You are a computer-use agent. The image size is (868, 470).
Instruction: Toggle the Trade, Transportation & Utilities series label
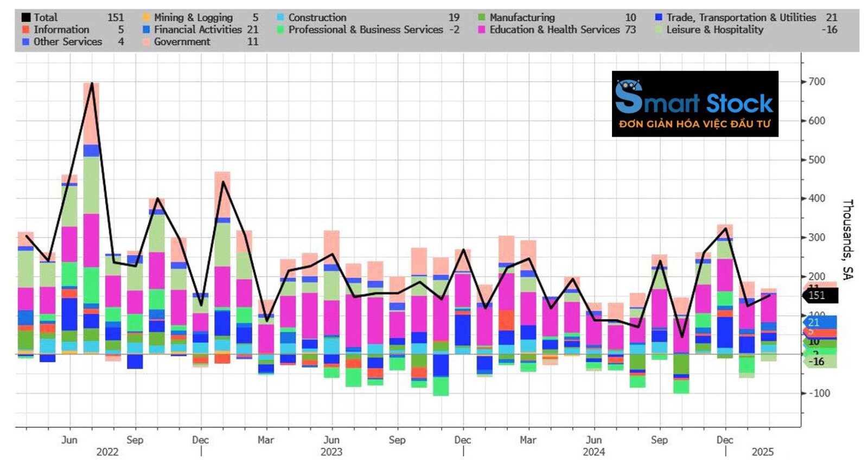tap(741, 18)
